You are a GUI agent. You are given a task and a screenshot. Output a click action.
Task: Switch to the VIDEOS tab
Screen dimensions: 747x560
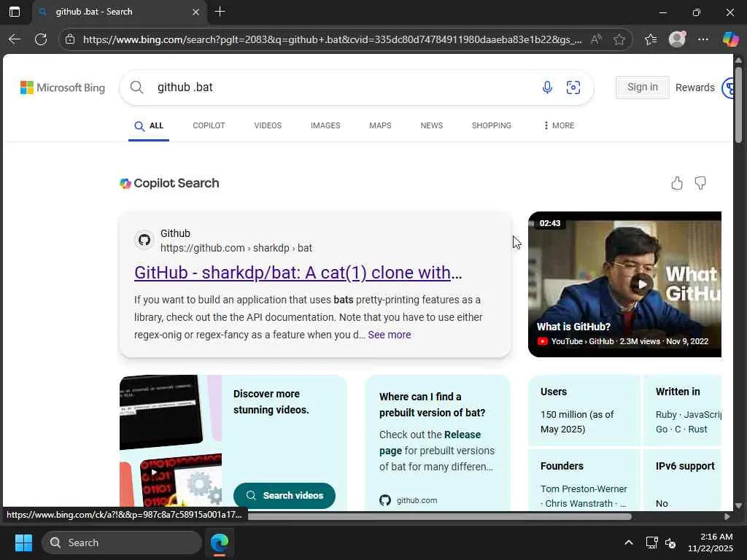pyautogui.click(x=268, y=125)
